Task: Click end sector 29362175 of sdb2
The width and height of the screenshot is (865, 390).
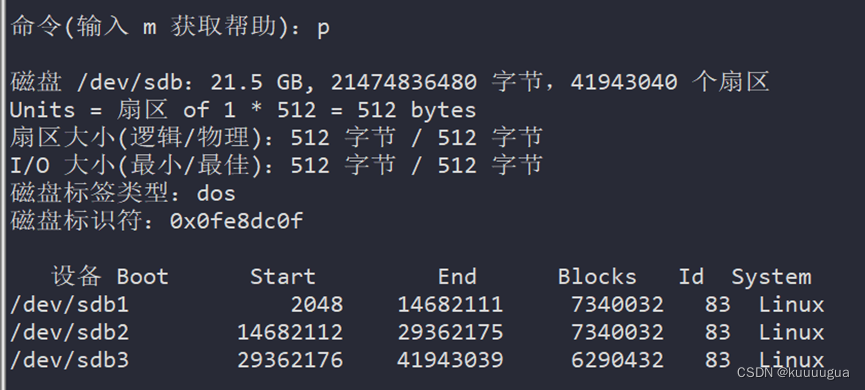Action: [450, 332]
